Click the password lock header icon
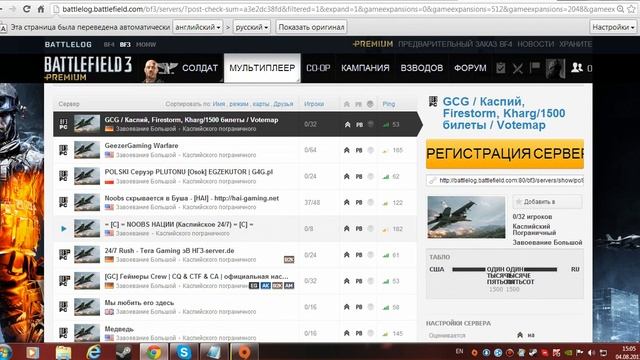This screenshot has width=640, height=360. (370, 104)
